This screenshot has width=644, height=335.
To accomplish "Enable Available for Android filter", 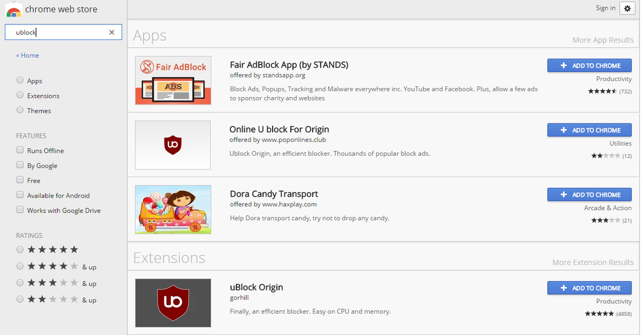I will [20, 195].
